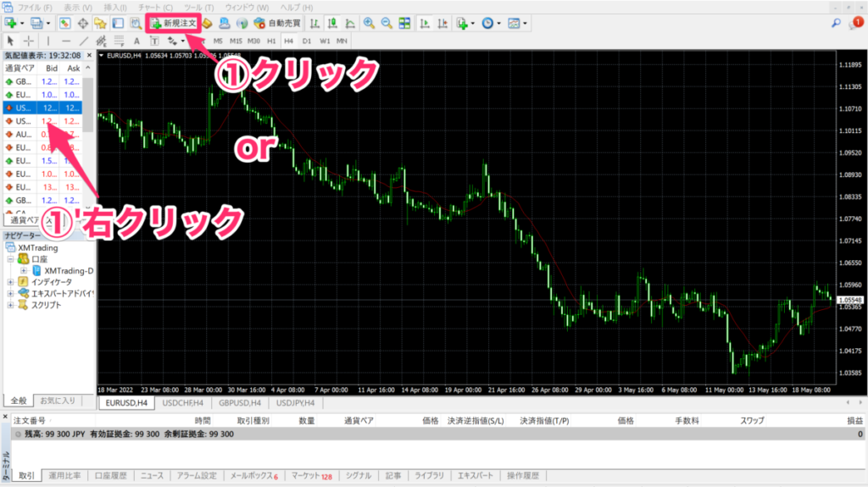This screenshot has height=487, width=868.
Task: Open the ファイル (F) menu
Action: point(34,8)
